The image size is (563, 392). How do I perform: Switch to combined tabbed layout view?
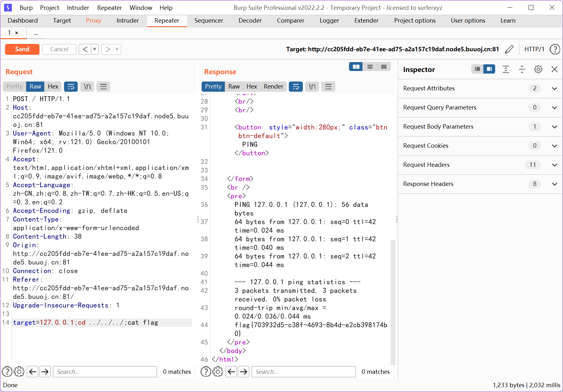pos(384,67)
